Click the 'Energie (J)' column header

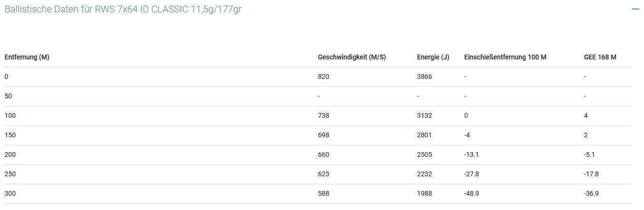[433, 57]
